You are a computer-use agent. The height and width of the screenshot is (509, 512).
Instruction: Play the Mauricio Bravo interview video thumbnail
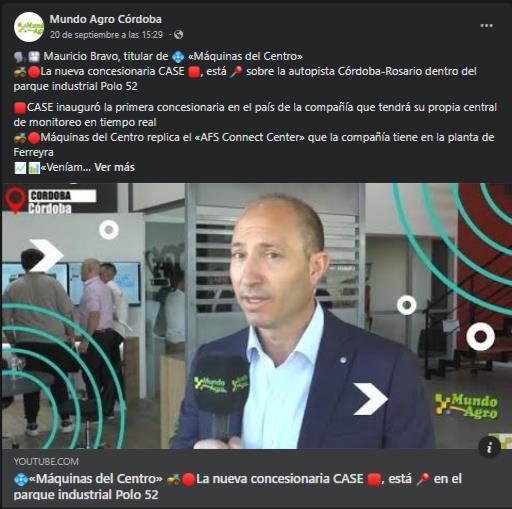(256, 316)
